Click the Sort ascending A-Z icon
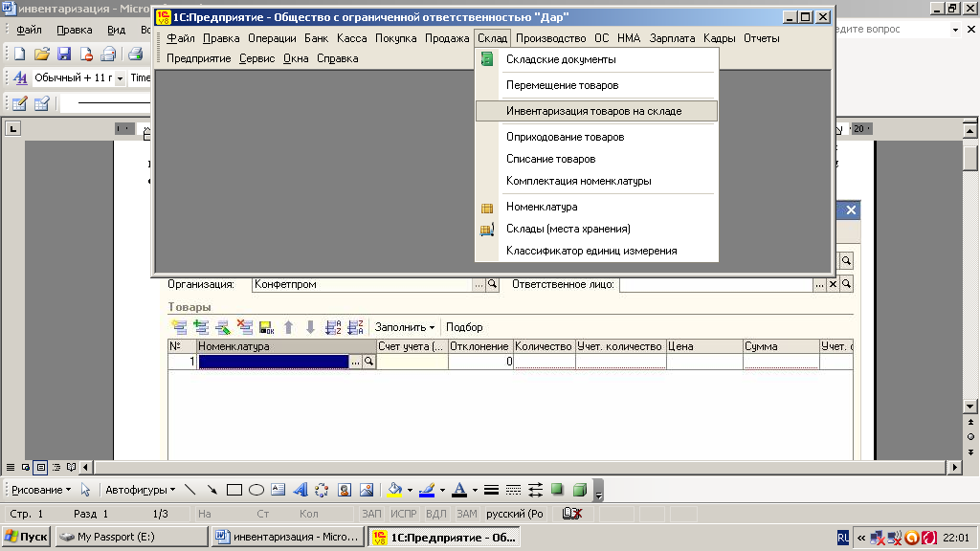This screenshot has height=551, width=980. coord(333,327)
